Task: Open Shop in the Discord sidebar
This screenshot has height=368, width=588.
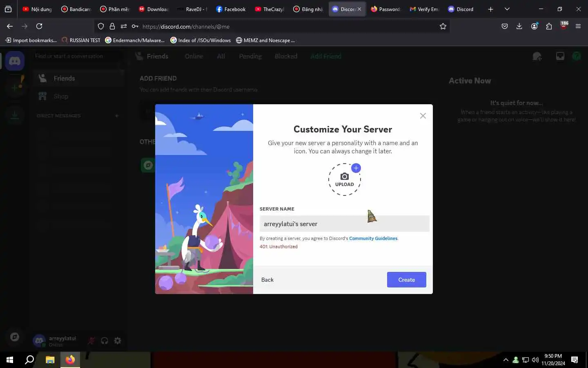Action: (79, 96)
